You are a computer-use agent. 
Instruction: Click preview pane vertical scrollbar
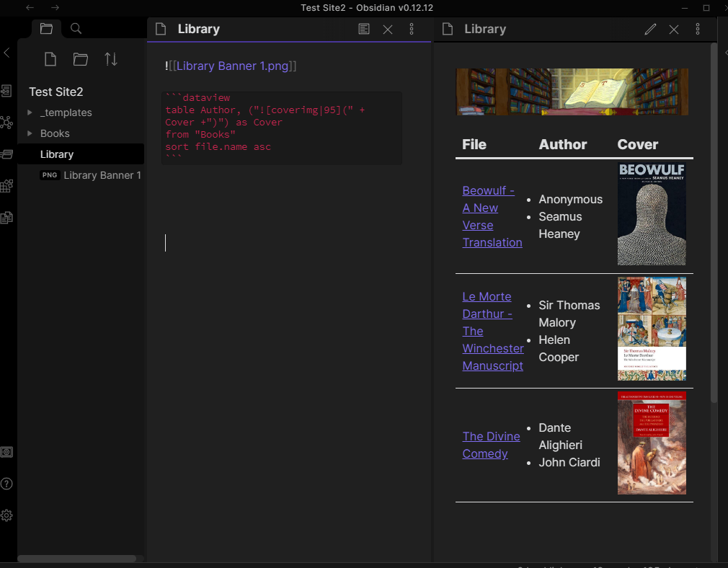click(714, 223)
